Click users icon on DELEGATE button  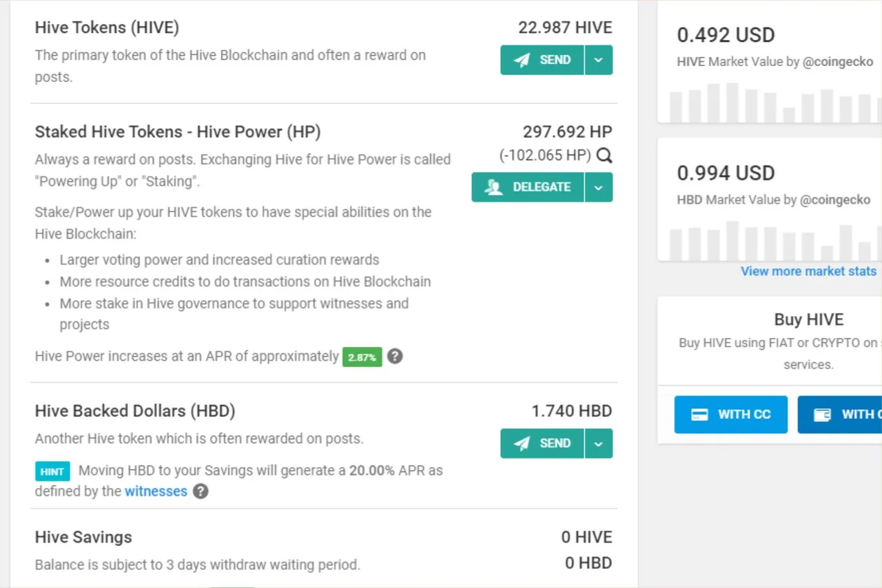coord(493,187)
